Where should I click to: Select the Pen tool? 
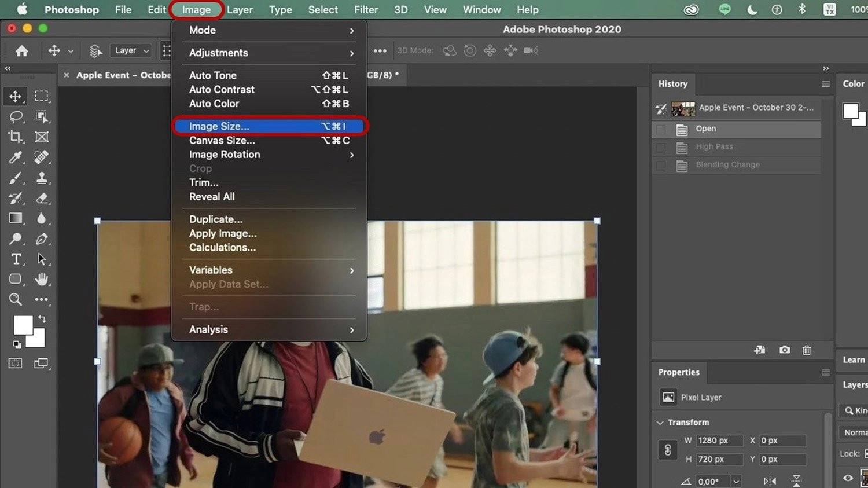tap(42, 239)
